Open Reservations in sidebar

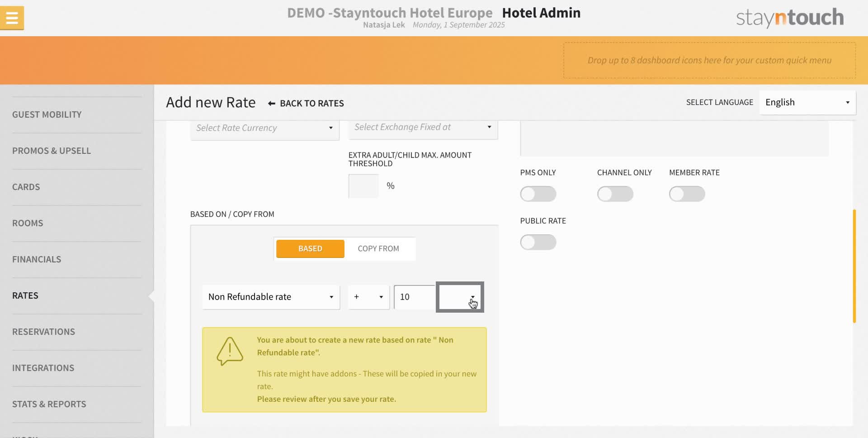click(44, 332)
